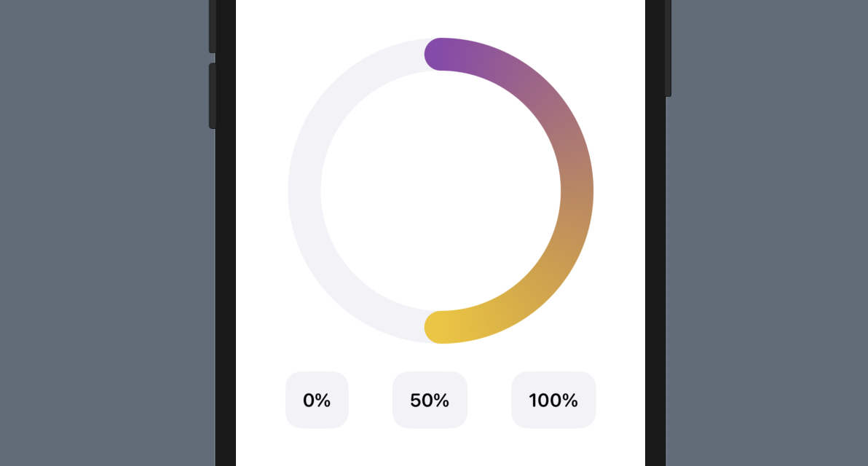This screenshot has width=868, height=466.
Task: Choose the 100% option
Action: tap(553, 400)
